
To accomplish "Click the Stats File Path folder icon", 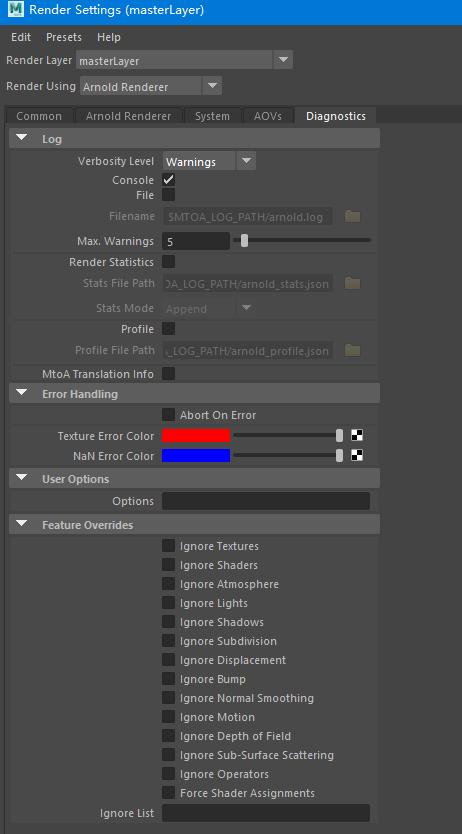I will 352,283.
